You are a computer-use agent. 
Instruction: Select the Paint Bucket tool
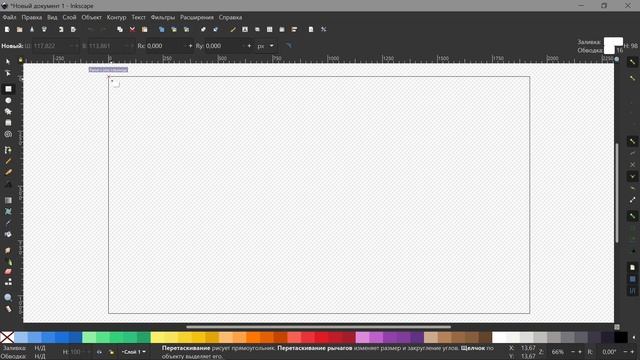coord(8,235)
